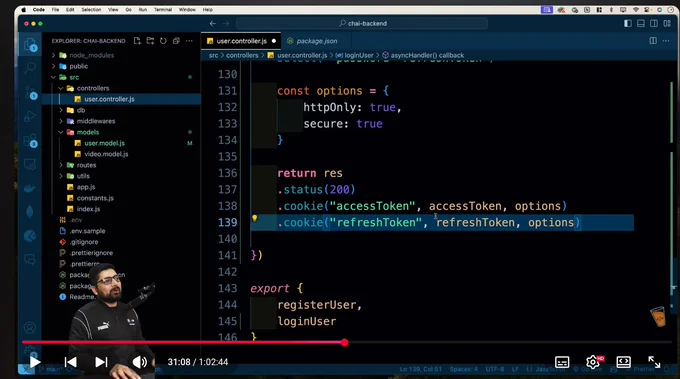Viewport: 680px width, 379px height.
Task: Click asyncHandler() callback breadcrumb
Action: tap(427, 55)
